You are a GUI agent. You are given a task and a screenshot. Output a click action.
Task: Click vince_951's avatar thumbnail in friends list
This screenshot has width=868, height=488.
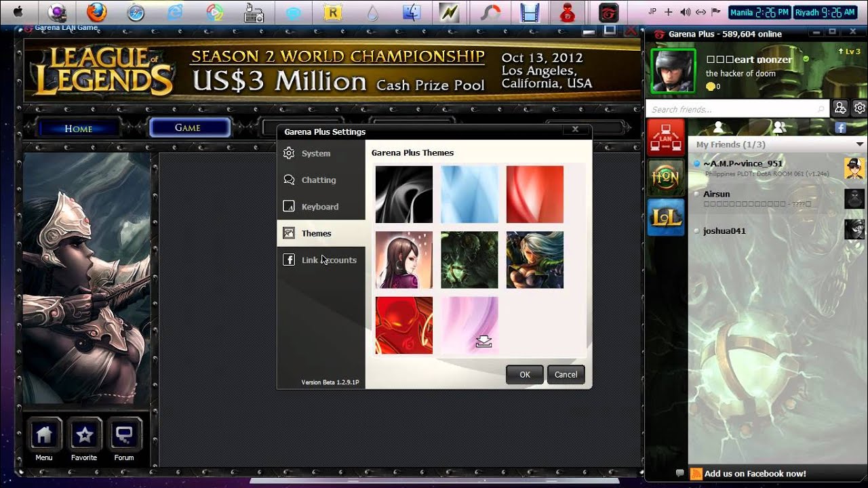(x=854, y=168)
